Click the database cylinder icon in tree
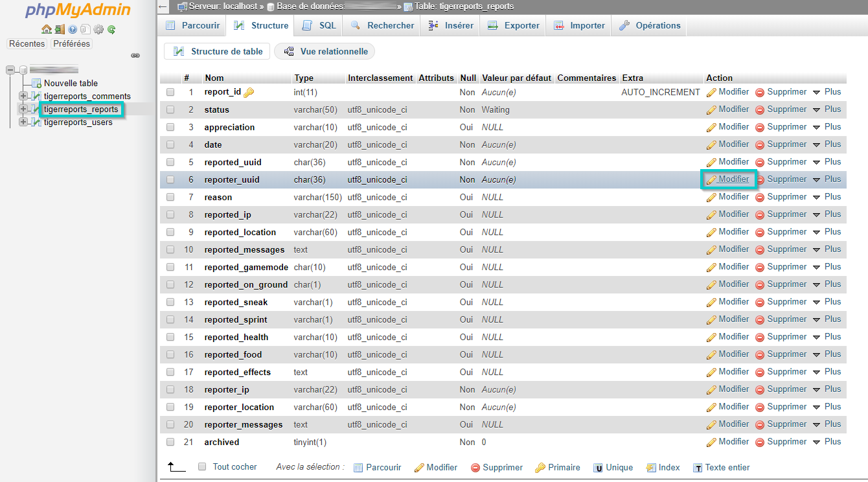Viewport: 868px width, 482px height. point(23,69)
